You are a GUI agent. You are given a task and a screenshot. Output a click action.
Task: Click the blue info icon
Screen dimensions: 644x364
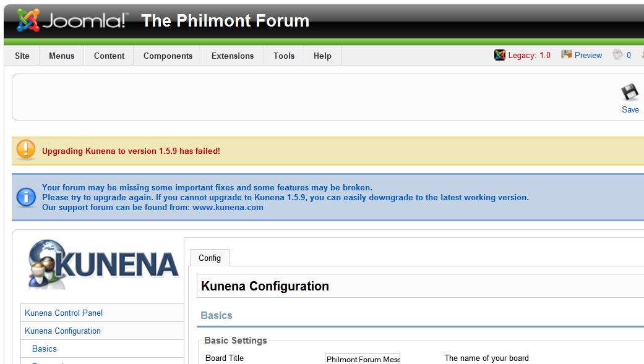pyautogui.click(x=26, y=197)
